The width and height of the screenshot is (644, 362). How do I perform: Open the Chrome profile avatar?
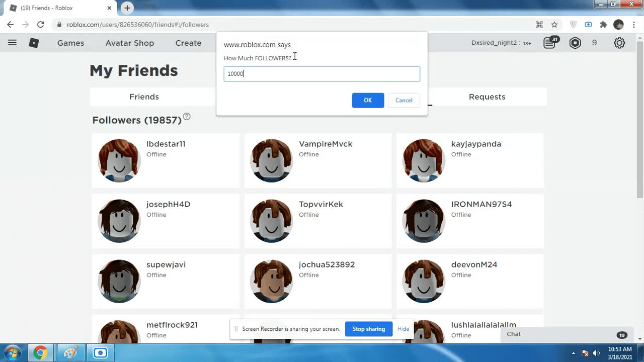tap(619, 24)
